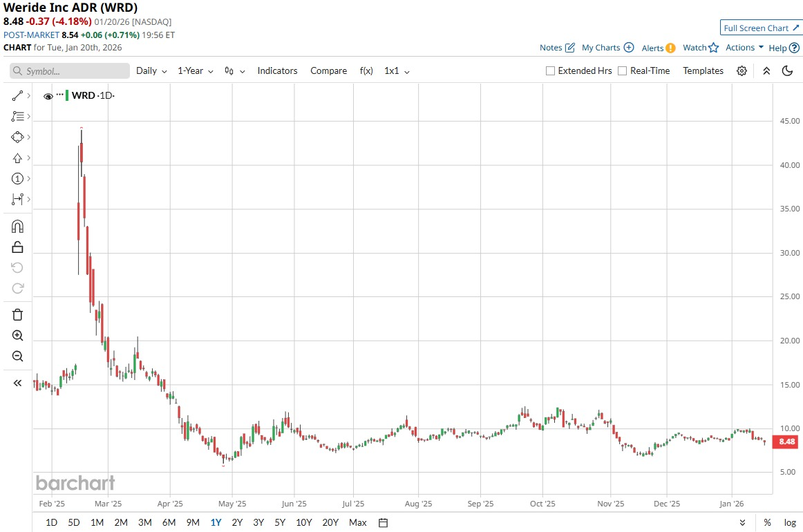This screenshot has width=803, height=532.
Task: Click the Symbol search field
Action: pos(70,71)
